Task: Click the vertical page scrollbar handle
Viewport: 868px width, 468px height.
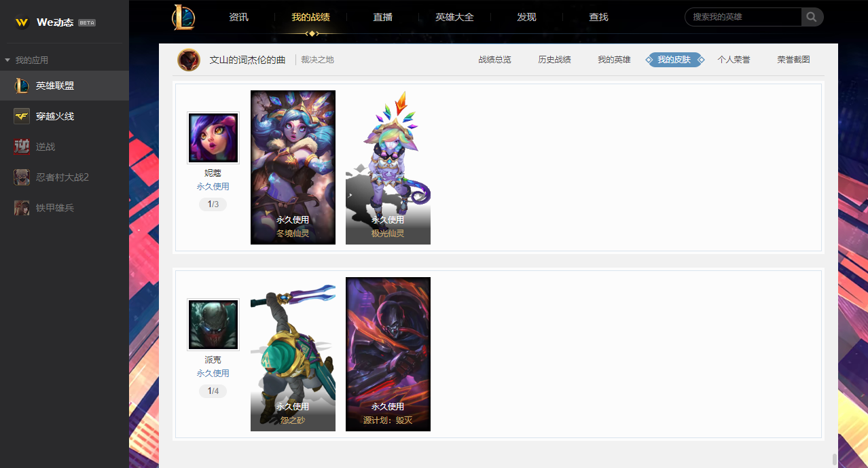Action: (x=835, y=459)
